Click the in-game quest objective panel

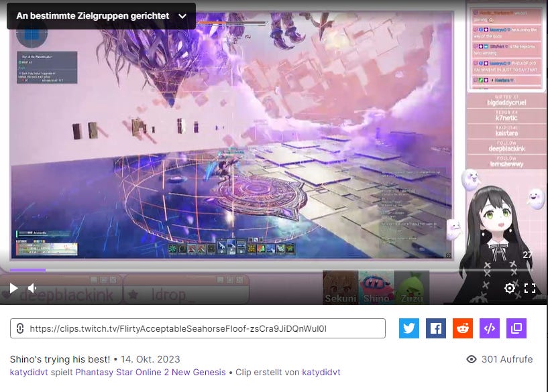tap(47, 68)
